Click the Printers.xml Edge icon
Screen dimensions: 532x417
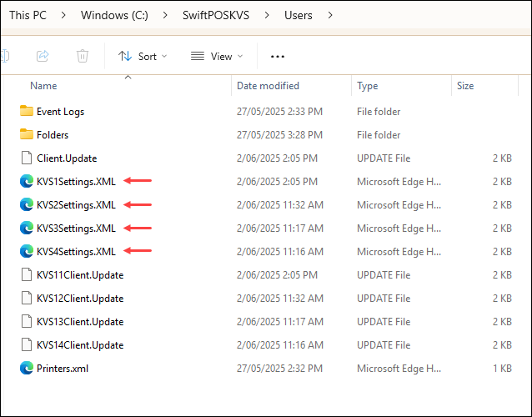(x=27, y=368)
